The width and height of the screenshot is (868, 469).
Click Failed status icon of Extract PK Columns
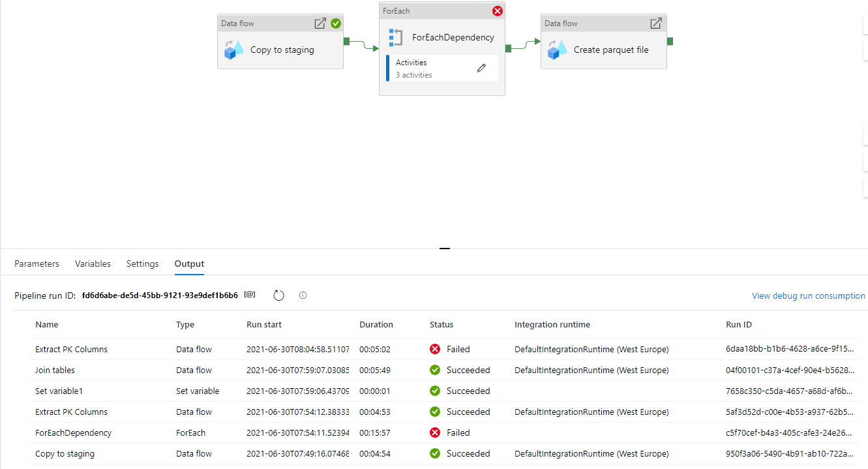point(435,349)
